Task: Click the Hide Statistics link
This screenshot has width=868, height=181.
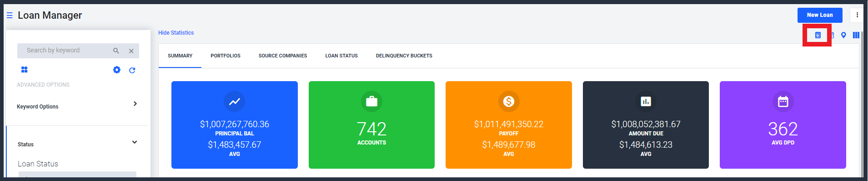Action: 176,33
